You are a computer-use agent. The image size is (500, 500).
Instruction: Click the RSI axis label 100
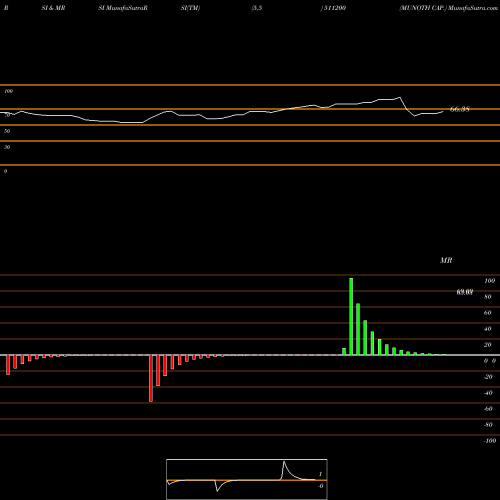tap(9, 91)
